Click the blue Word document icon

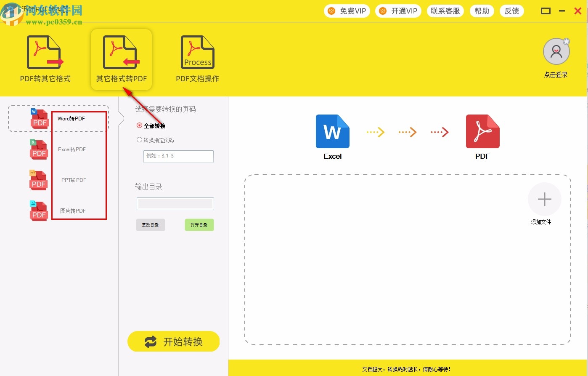coord(333,131)
